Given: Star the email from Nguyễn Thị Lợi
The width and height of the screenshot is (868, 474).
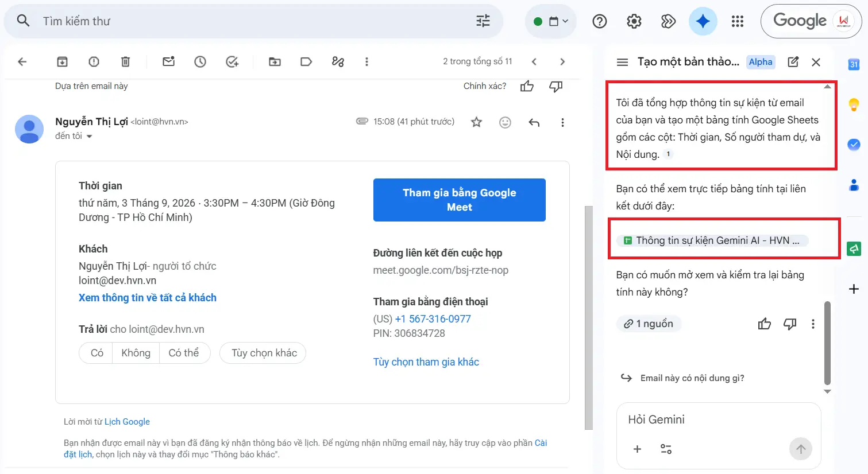Looking at the screenshot, I should (x=476, y=122).
